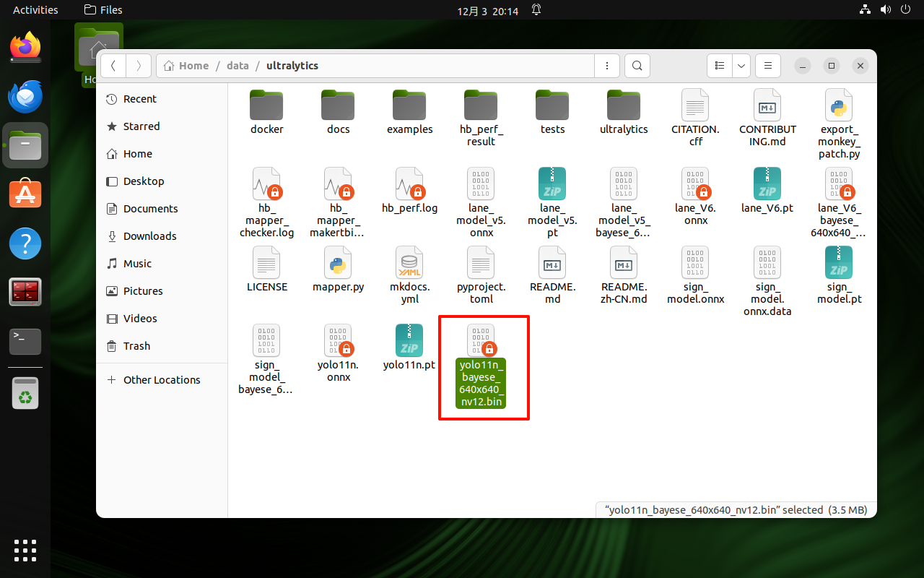This screenshot has height=578, width=924.
Task: Open the Files app menu in top bar
Action: point(103,10)
